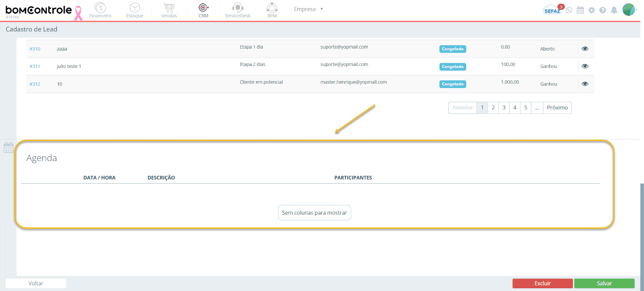Screen dimensions: 644x291
Task: Click the Voltar button
Action: (x=36, y=283)
